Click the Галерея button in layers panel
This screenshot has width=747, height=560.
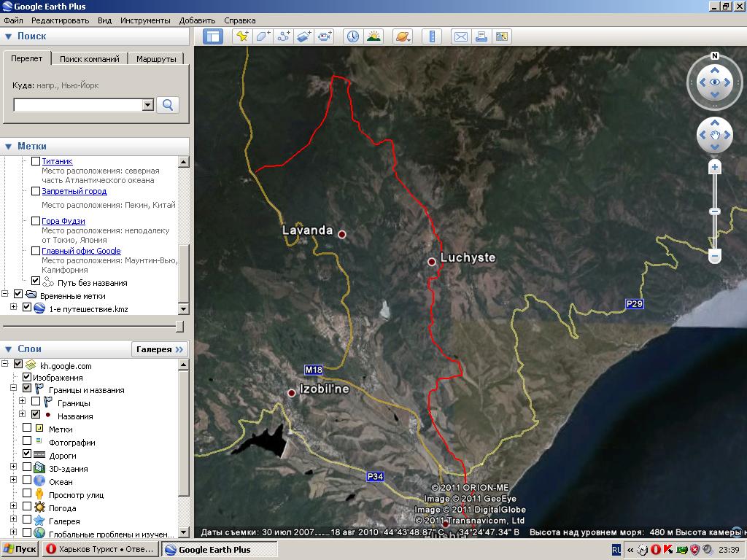[160, 349]
